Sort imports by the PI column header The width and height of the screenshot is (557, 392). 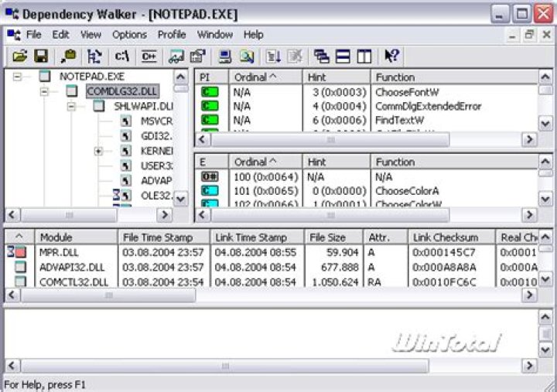pyautogui.click(x=212, y=77)
